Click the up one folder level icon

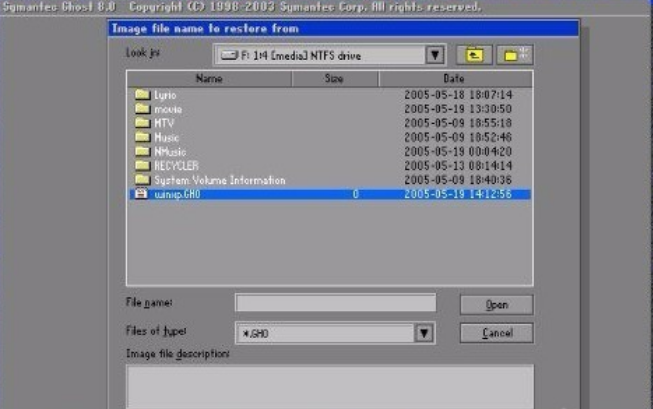coord(473,55)
